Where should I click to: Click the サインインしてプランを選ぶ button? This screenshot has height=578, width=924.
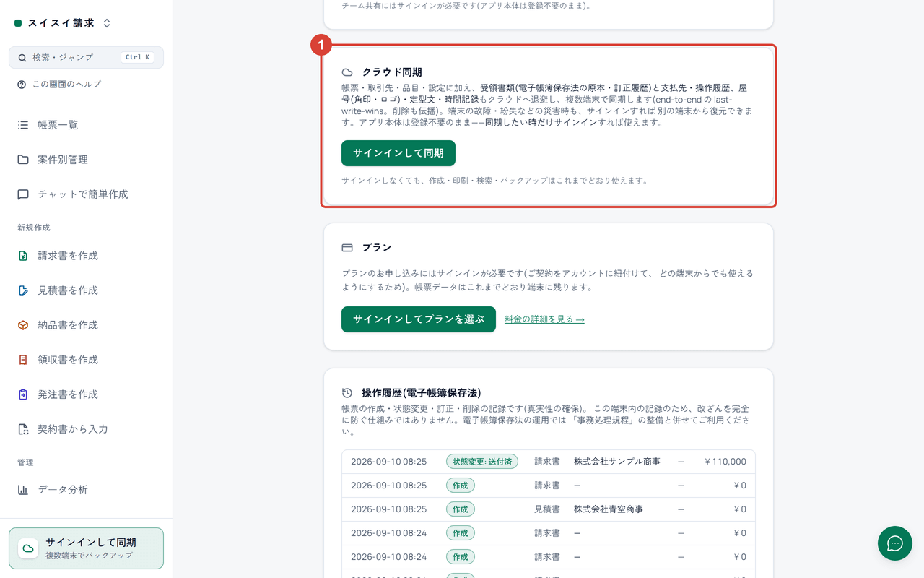pyautogui.click(x=419, y=319)
